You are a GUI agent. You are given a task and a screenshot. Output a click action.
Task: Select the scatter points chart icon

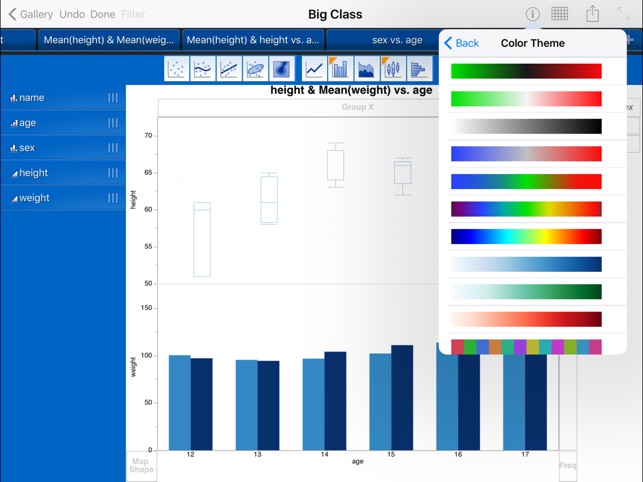[177, 69]
